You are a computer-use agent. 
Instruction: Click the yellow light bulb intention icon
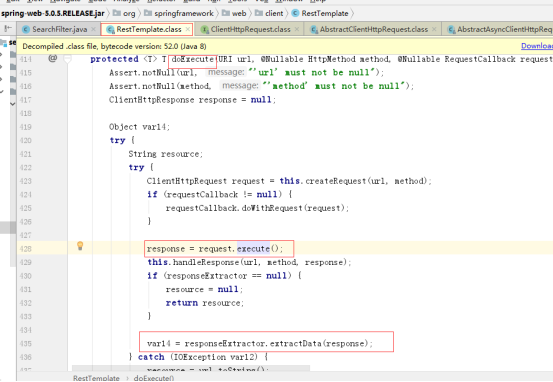coord(80,246)
